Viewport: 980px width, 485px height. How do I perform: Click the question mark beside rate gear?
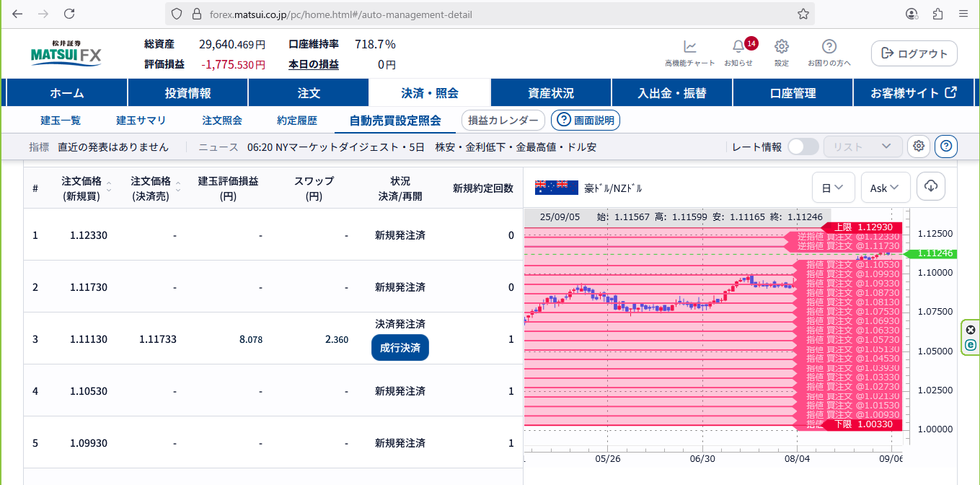tap(946, 147)
